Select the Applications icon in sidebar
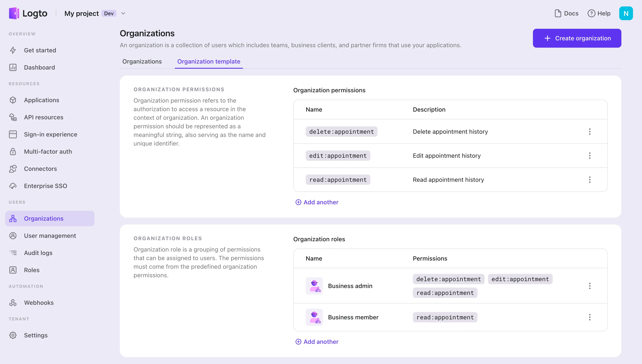The width and height of the screenshot is (642, 364). [13, 100]
